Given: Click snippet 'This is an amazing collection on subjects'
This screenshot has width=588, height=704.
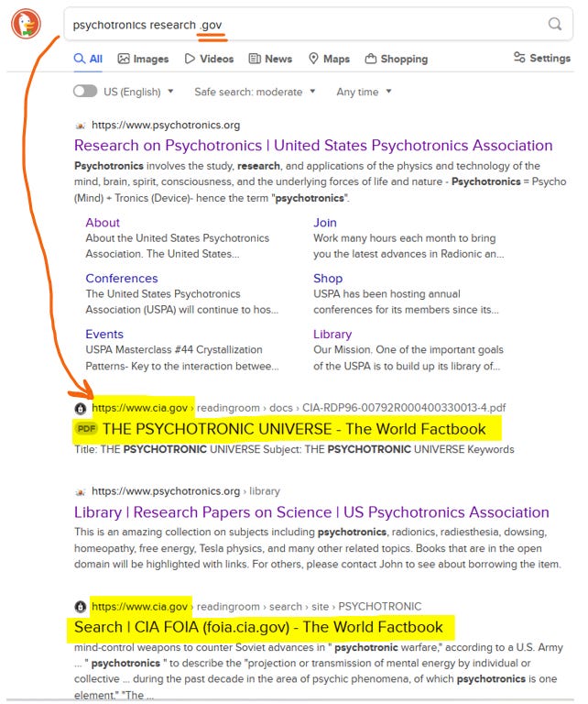Looking at the screenshot, I should (x=195, y=532).
